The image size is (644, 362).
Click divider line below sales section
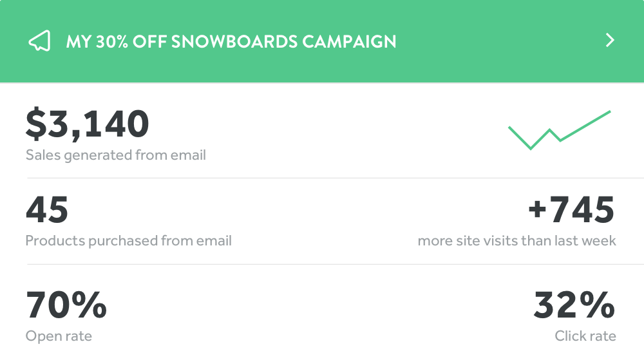point(335,178)
